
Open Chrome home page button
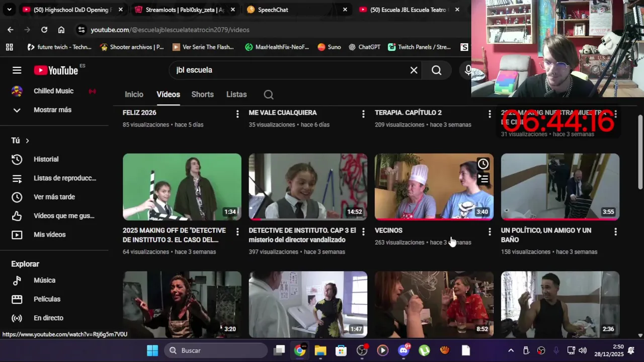coord(61,30)
